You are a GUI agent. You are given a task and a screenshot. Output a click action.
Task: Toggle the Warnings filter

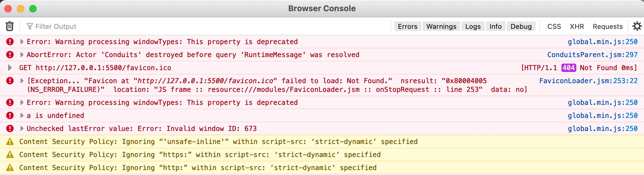[x=441, y=26]
